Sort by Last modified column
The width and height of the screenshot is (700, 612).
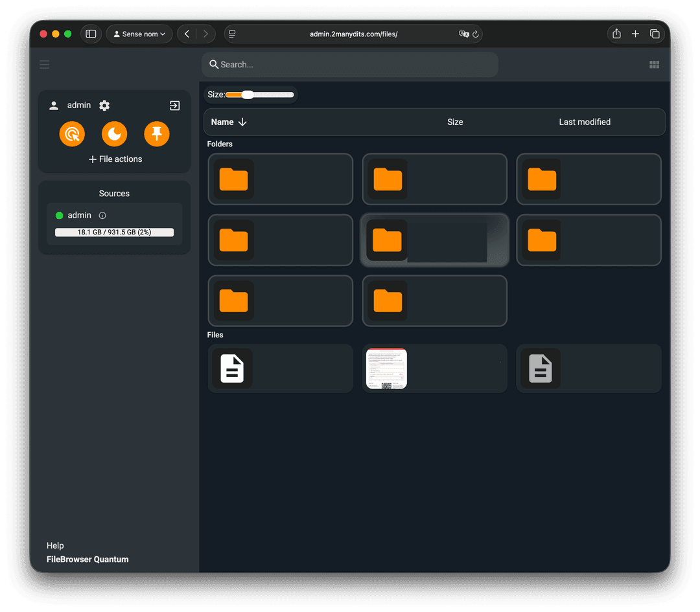click(x=585, y=122)
